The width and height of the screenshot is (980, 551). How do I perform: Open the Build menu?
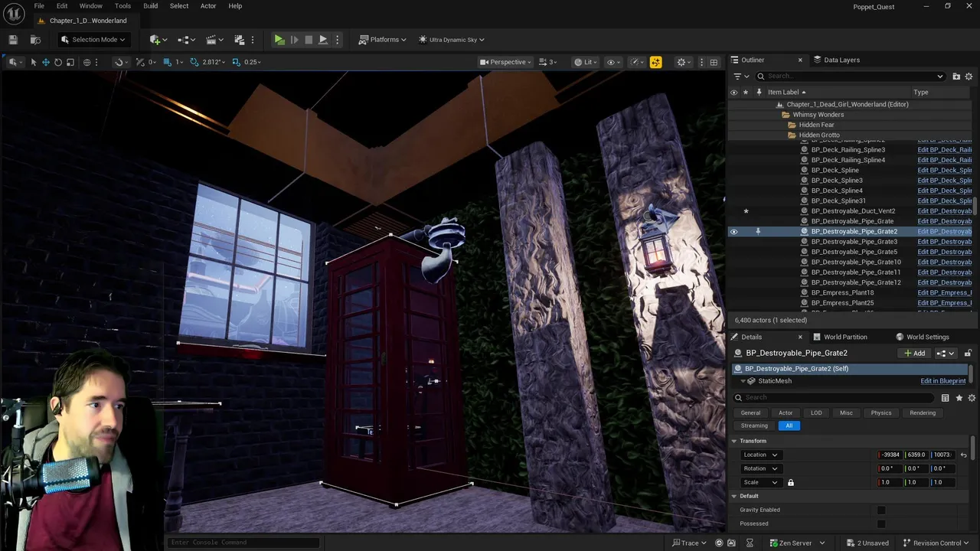click(x=151, y=6)
